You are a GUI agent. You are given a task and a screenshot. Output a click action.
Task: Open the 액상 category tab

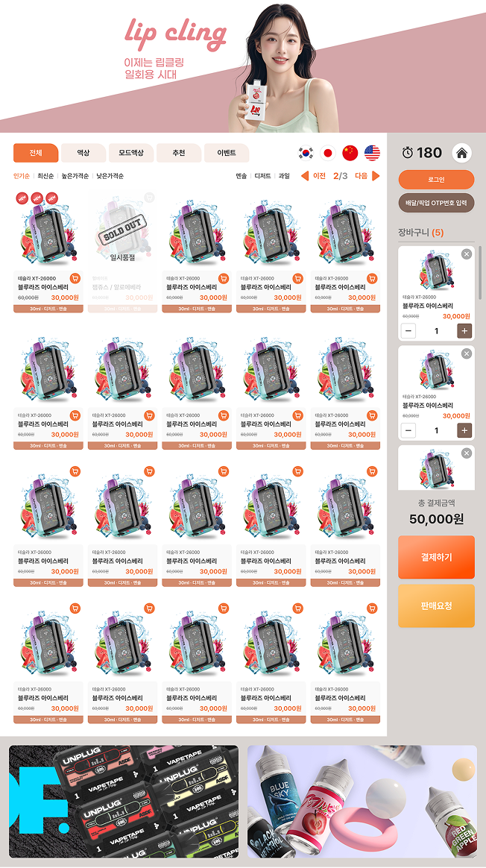click(x=83, y=153)
